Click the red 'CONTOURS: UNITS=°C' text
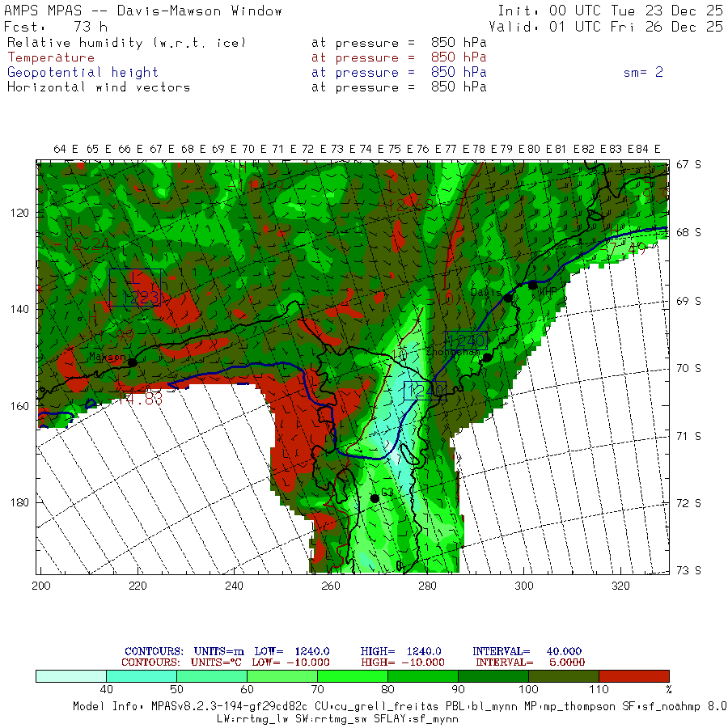The height and width of the screenshot is (728, 728). pyautogui.click(x=181, y=662)
